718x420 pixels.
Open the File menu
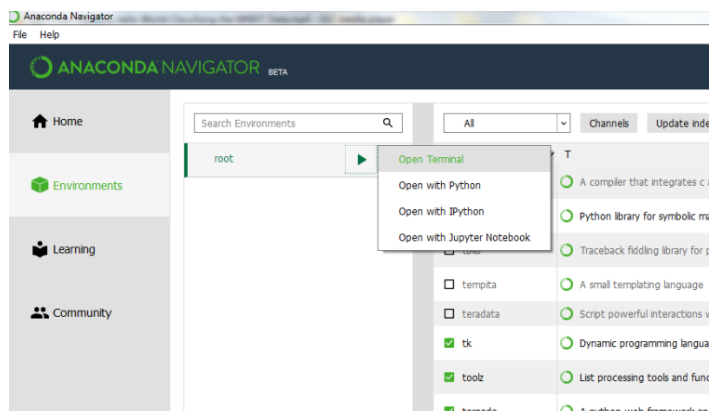pyautogui.click(x=20, y=35)
